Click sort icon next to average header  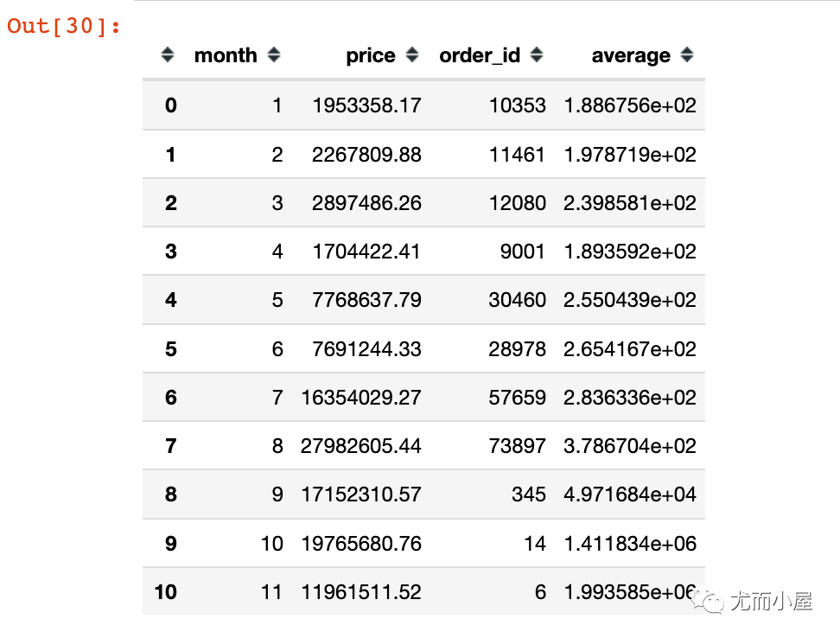tap(687, 55)
